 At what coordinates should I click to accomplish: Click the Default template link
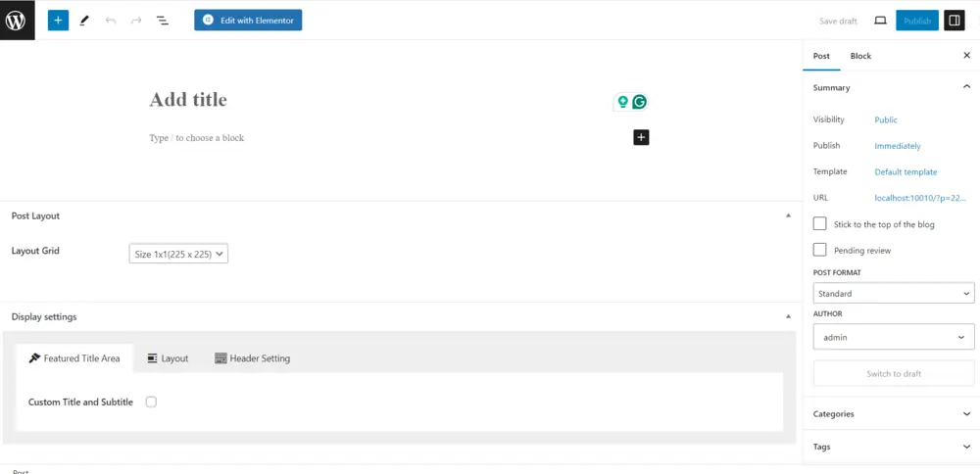(x=906, y=171)
